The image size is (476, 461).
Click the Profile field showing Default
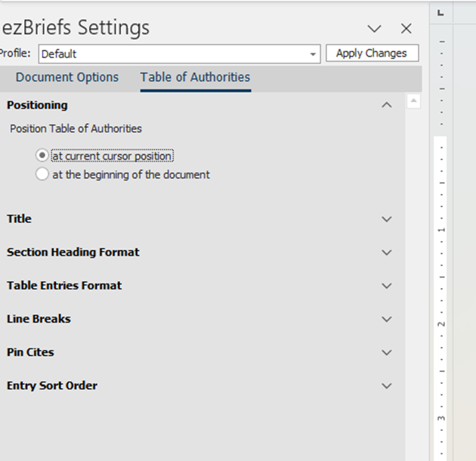tap(179, 54)
